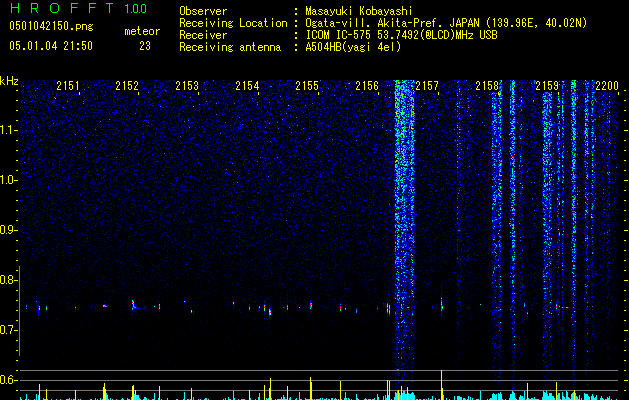This screenshot has width=629, height=400.
Task: Click the 0.7 kHz axis label
Action: click(x=8, y=330)
